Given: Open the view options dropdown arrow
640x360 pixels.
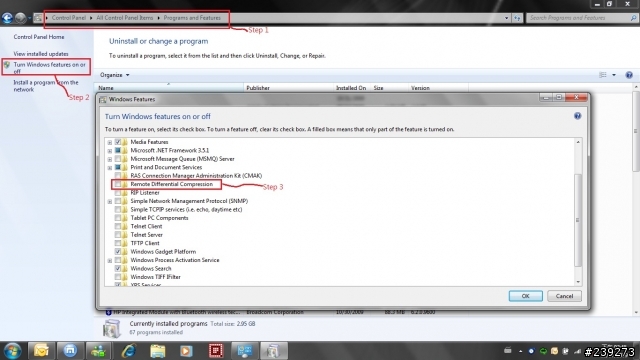Looking at the screenshot, I should [614, 75].
